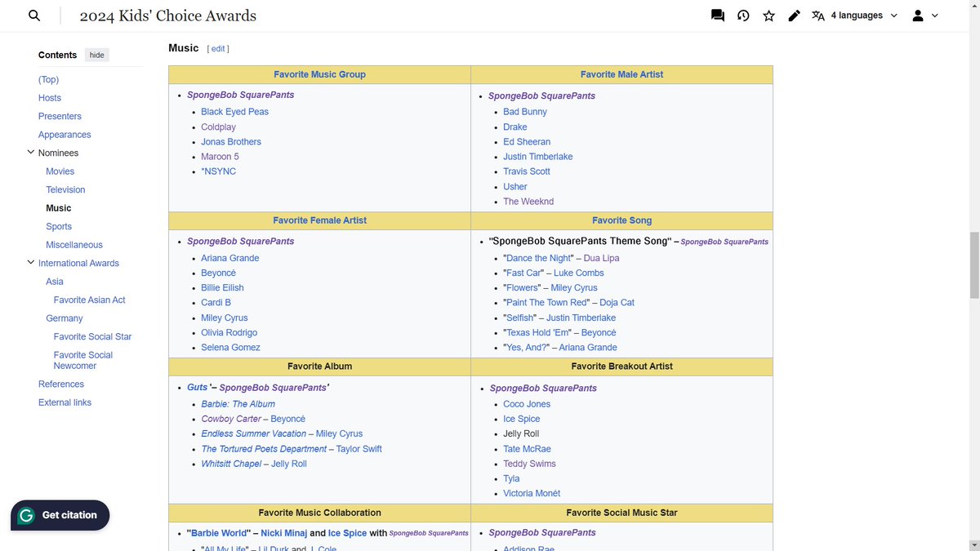The image size is (980, 551).
Task: Collapse the Nominees section in Contents
Action: pyautogui.click(x=31, y=153)
